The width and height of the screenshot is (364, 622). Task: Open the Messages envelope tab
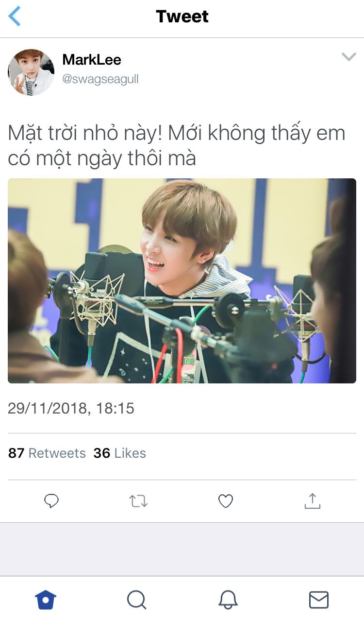click(x=319, y=600)
